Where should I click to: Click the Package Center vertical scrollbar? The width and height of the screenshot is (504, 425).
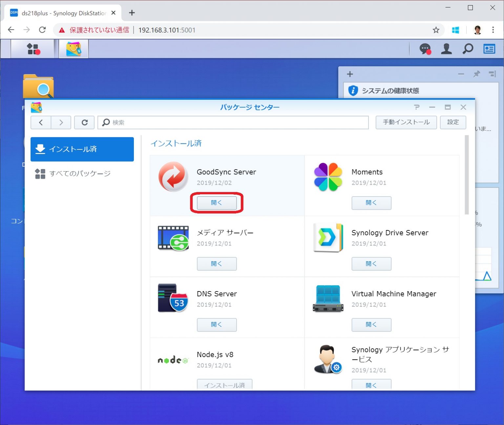click(467, 175)
